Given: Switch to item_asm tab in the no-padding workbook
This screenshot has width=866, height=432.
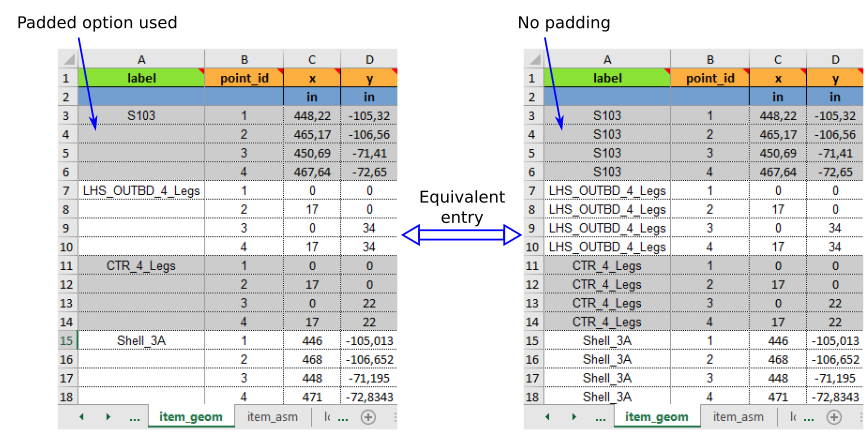Looking at the screenshot, I should [x=739, y=417].
